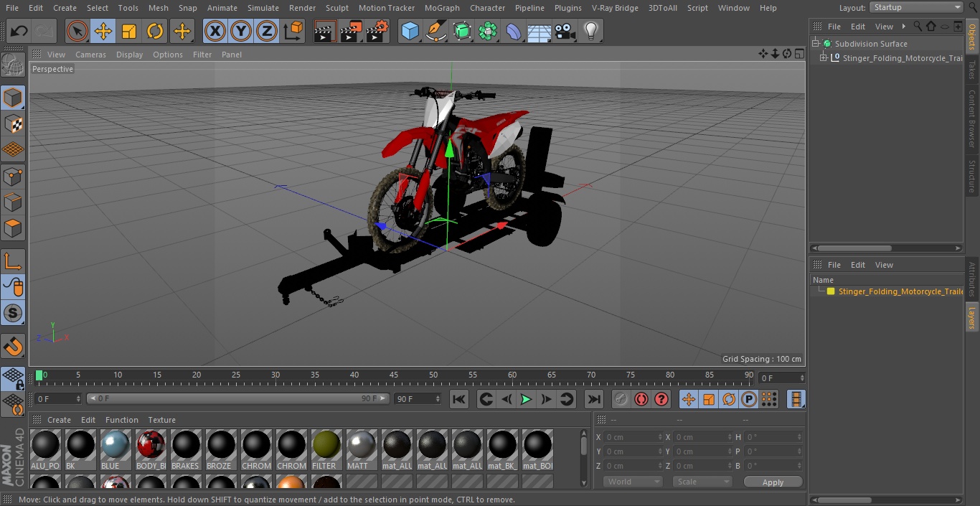Toggle position keyframe recording
This screenshot has height=506, width=980.
(689, 399)
